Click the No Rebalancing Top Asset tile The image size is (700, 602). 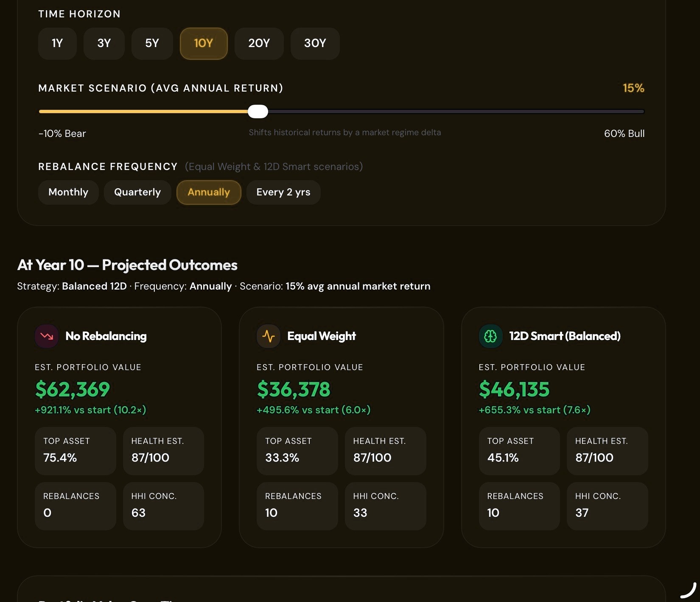[76, 451]
